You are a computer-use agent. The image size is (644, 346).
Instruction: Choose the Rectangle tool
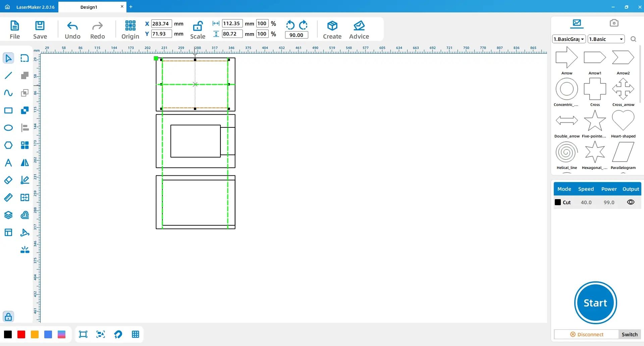[x=8, y=110]
